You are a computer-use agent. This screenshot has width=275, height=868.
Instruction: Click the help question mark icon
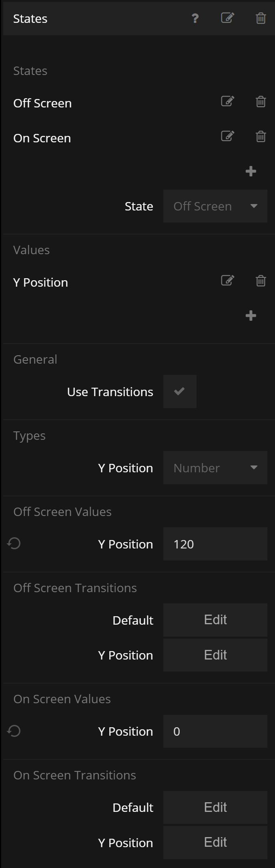(x=195, y=18)
